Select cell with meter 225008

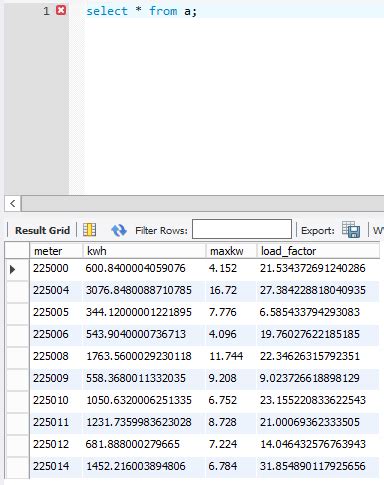coord(56,356)
